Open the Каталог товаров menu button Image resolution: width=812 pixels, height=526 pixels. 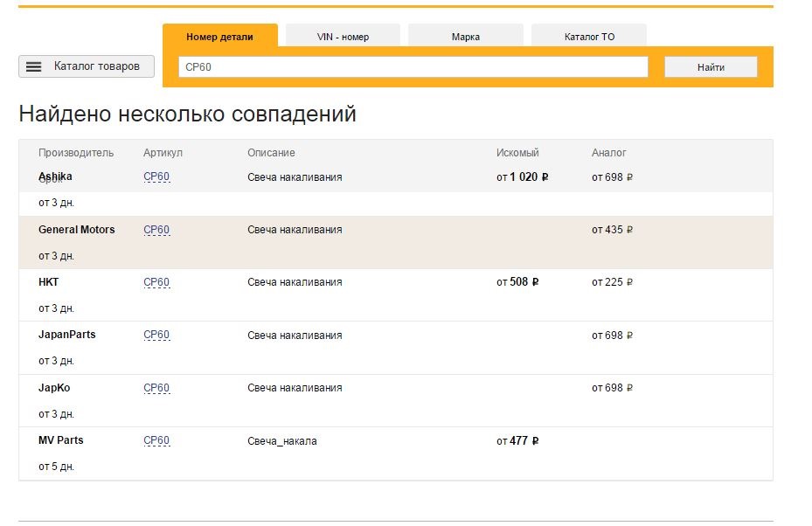coord(87,66)
